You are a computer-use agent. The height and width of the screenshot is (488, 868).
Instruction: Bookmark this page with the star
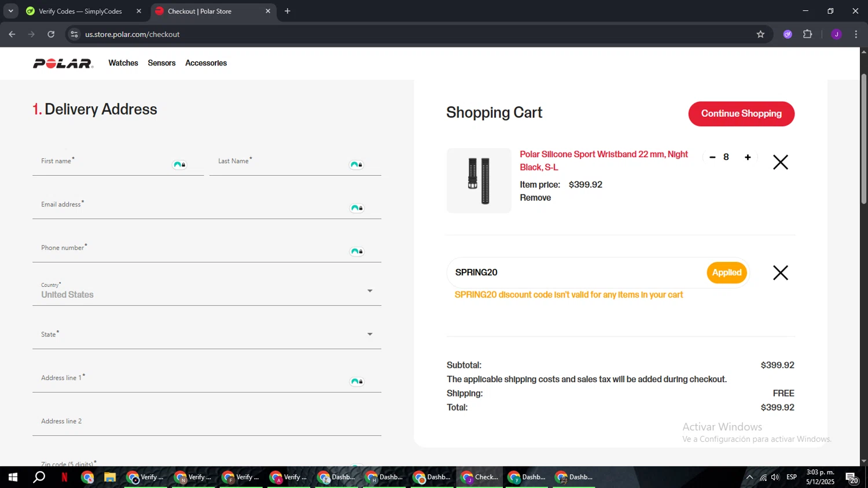[x=760, y=34]
